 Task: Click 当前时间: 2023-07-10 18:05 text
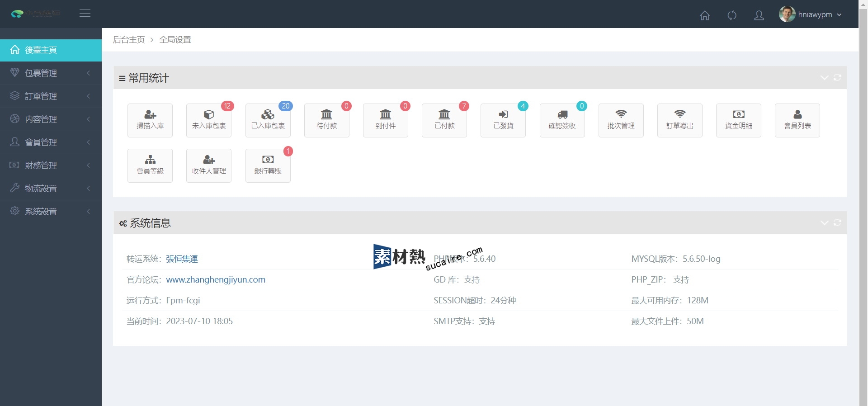179,321
